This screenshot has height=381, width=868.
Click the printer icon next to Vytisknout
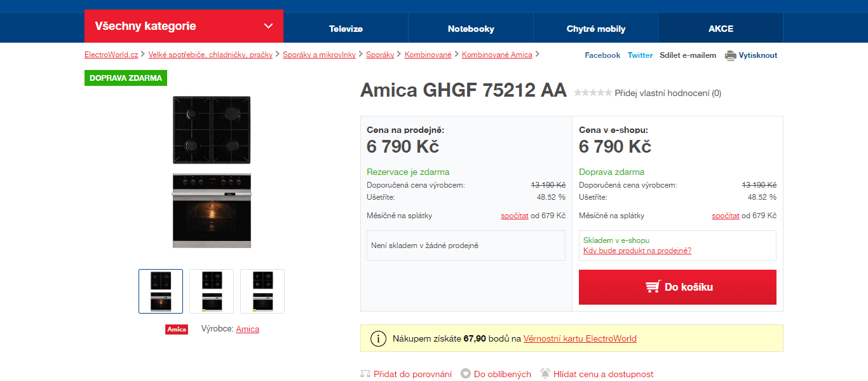click(x=730, y=55)
